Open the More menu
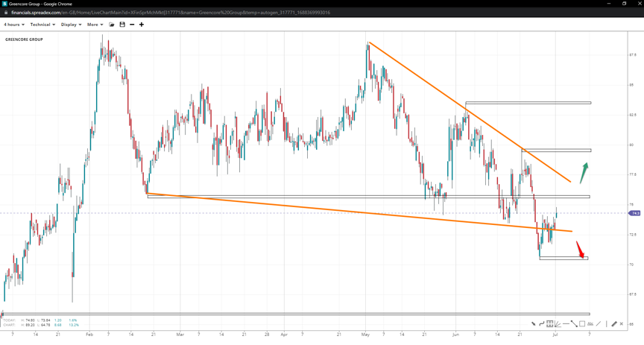644x345 pixels. point(95,25)
